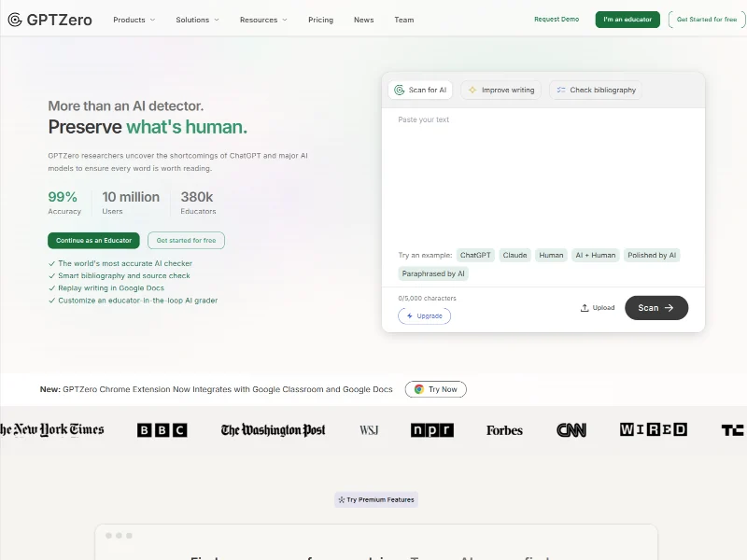The image size is (747, 560).
Task: Click the 99% Accuracy statistic
Action: (x=64, y=203)
